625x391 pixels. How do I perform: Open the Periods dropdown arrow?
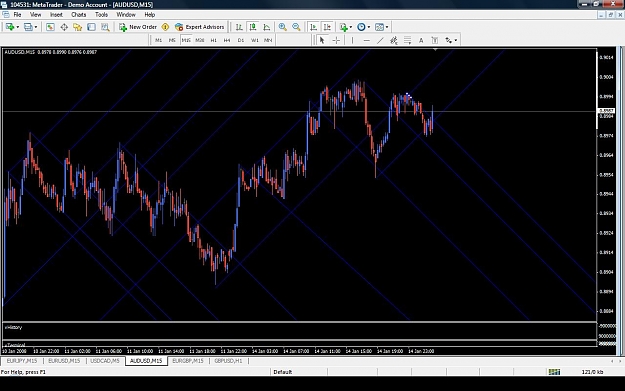(369, 27)
